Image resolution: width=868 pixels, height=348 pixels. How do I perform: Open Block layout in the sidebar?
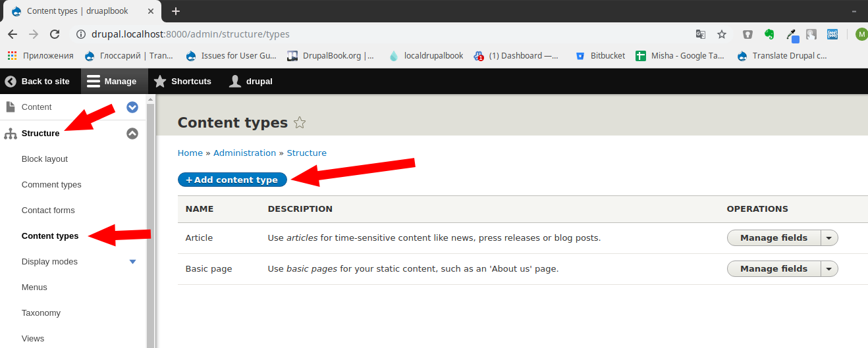coord(45,159)
